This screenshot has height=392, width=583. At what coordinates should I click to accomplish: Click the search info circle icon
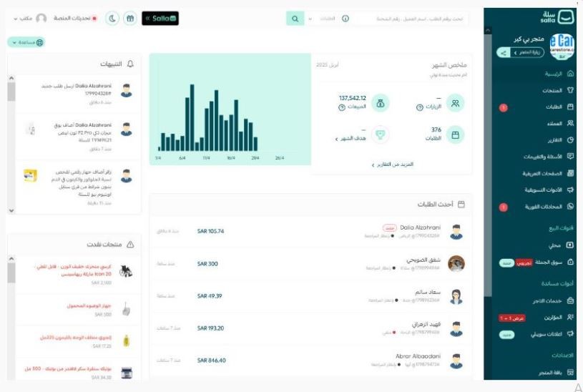pyautogui.click(x=346, y=19)
